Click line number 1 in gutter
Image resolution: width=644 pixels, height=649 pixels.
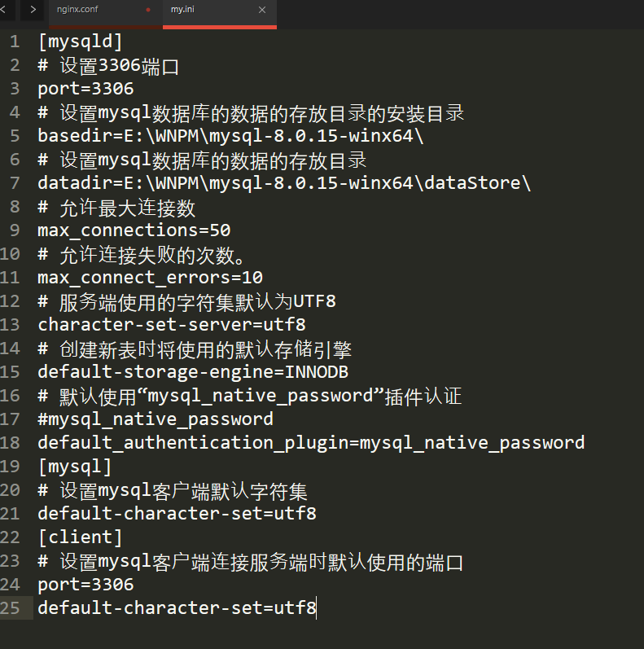pos(15,42)
